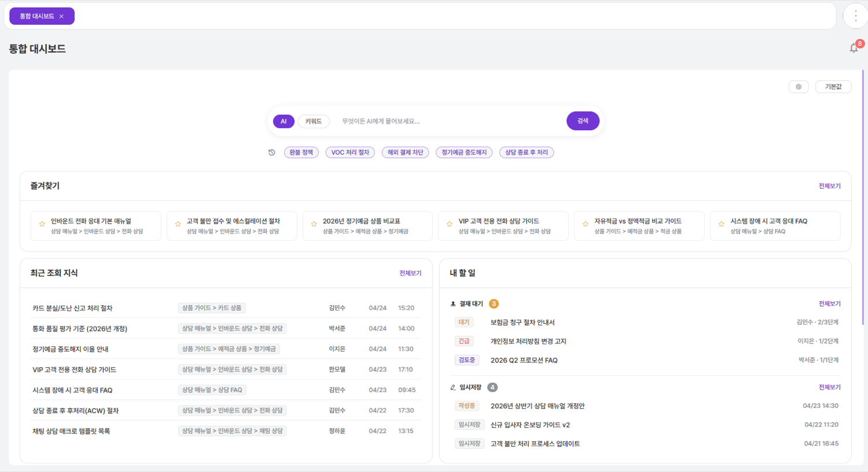The width and height of the screenshot is (868, 472).
Task: Open 전체보기 in 즐겨찾기 section
Action: (x=829, y=186)
